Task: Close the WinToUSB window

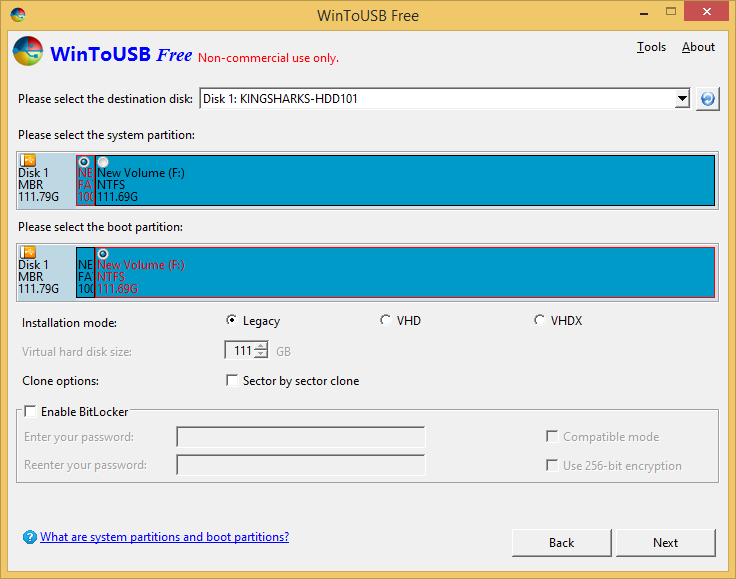Action: point(706,12)
